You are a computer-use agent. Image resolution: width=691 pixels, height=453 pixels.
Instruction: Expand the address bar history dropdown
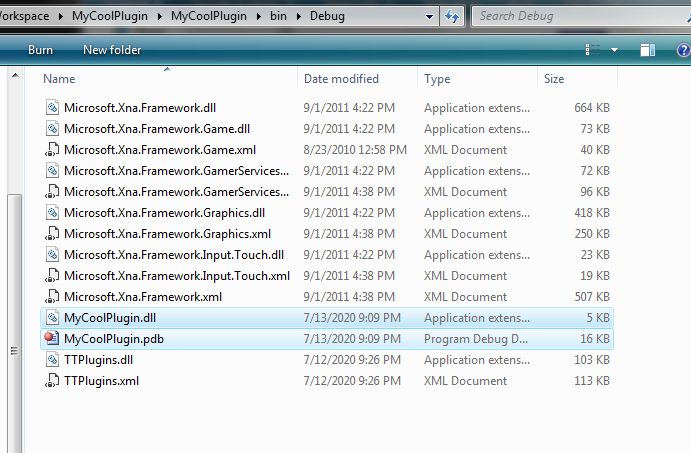click(x=429, y=17)
